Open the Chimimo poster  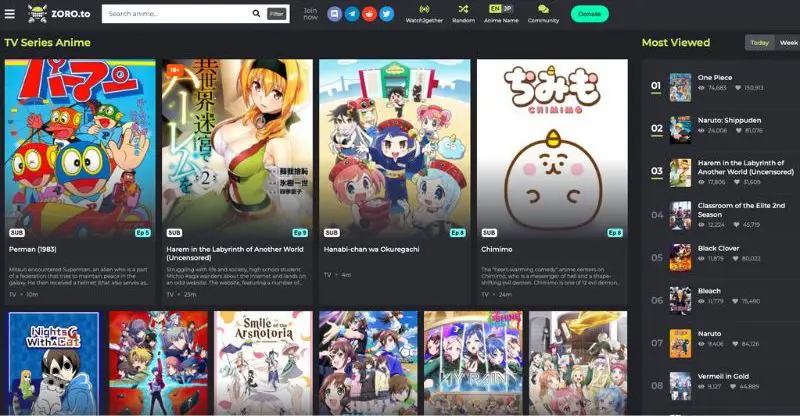tap(552, 149)
